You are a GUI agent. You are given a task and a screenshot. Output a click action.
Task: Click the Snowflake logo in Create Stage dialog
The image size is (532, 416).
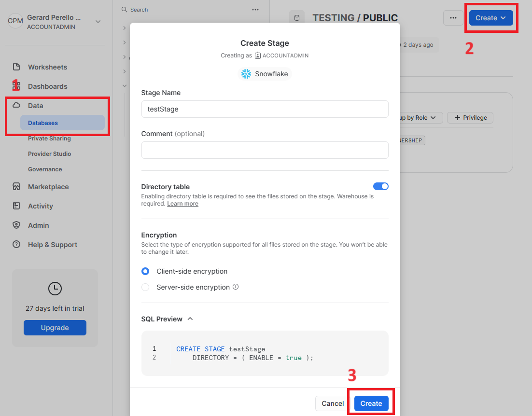[265, 74]
